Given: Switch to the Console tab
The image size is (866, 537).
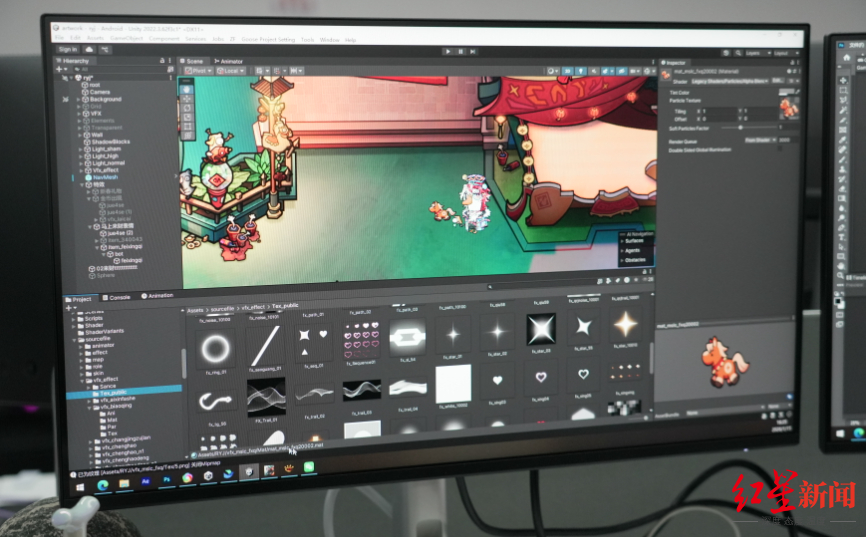Looking at the screenshot, I should [117, 297].
